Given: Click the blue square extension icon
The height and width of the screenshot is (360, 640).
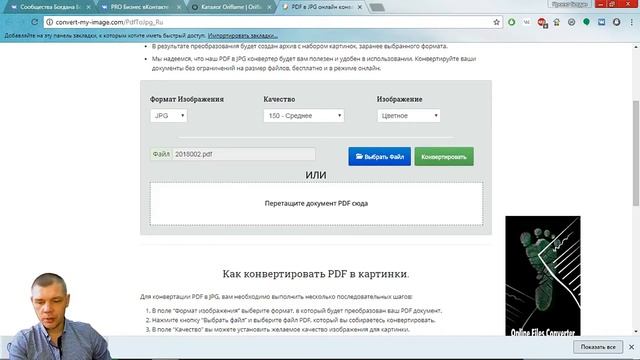Looking at the screenshot, I should pos(602,22).
